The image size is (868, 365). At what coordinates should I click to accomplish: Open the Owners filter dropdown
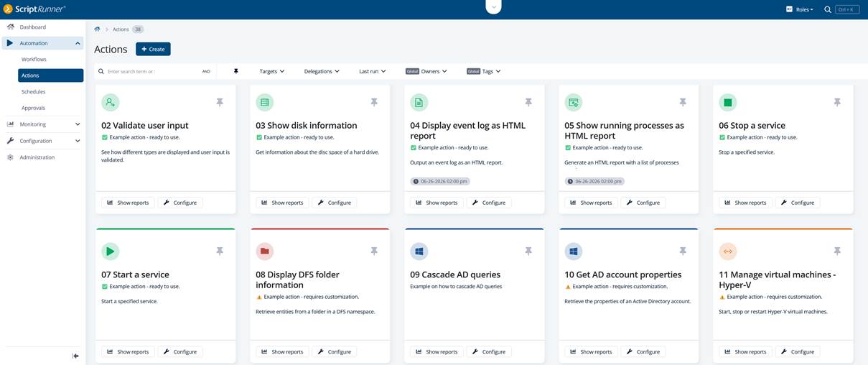coord(426,71)
